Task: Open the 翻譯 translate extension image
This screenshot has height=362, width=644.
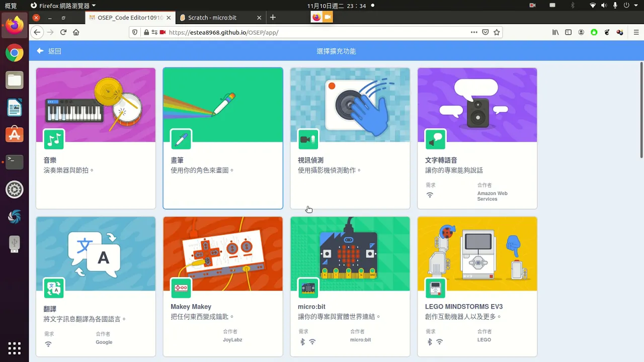Action: tap(96, 254)
